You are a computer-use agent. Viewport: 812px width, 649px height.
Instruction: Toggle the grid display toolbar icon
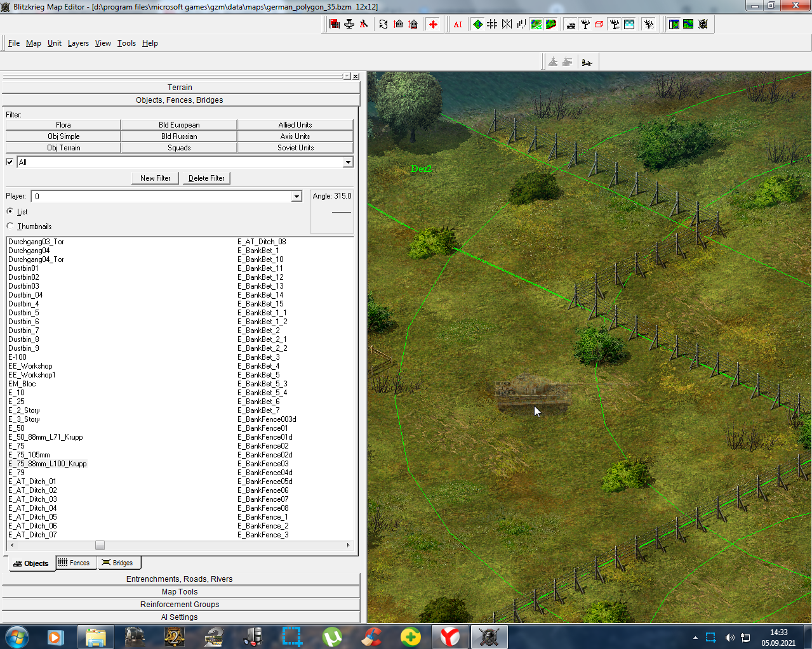point(492,24)
